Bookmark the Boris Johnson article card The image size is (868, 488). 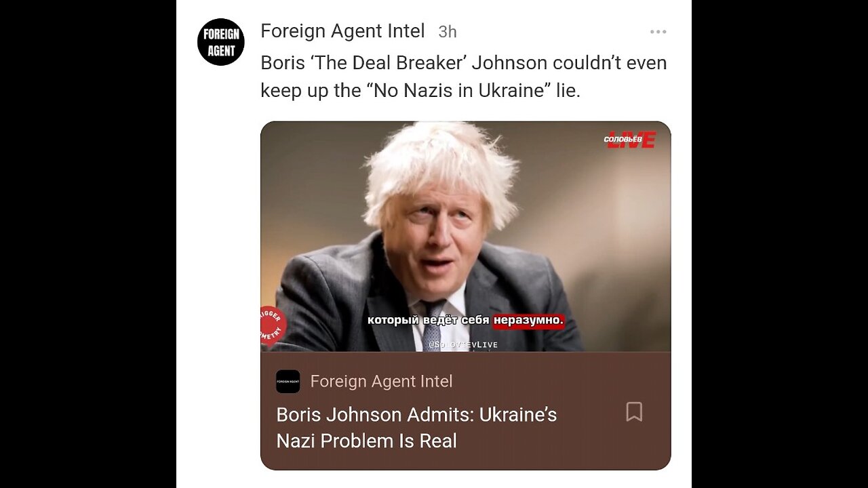634,411
